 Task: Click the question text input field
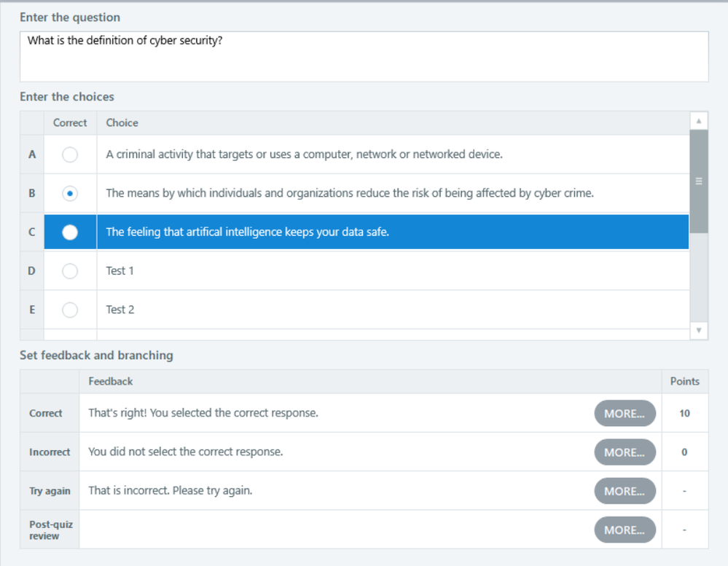[x=364, y=56]
